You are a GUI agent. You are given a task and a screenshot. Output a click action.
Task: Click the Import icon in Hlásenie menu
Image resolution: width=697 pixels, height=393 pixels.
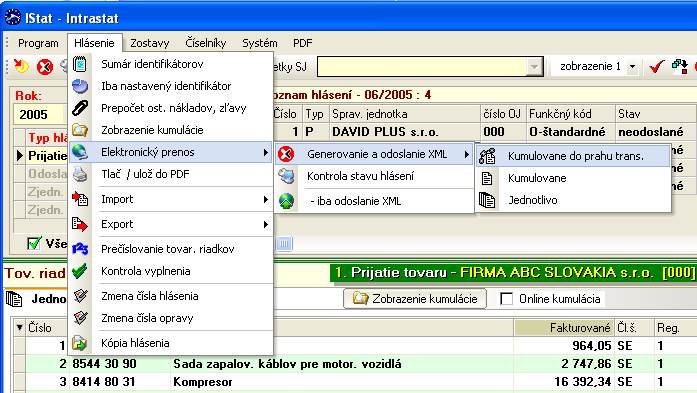(80, 199)
